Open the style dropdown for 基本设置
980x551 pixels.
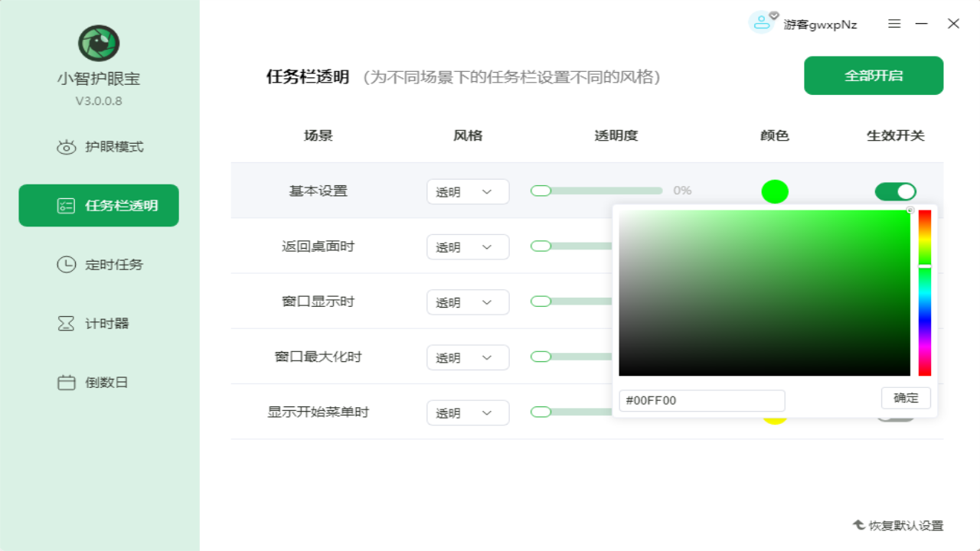pyautogui.click(x=468, y=191)
